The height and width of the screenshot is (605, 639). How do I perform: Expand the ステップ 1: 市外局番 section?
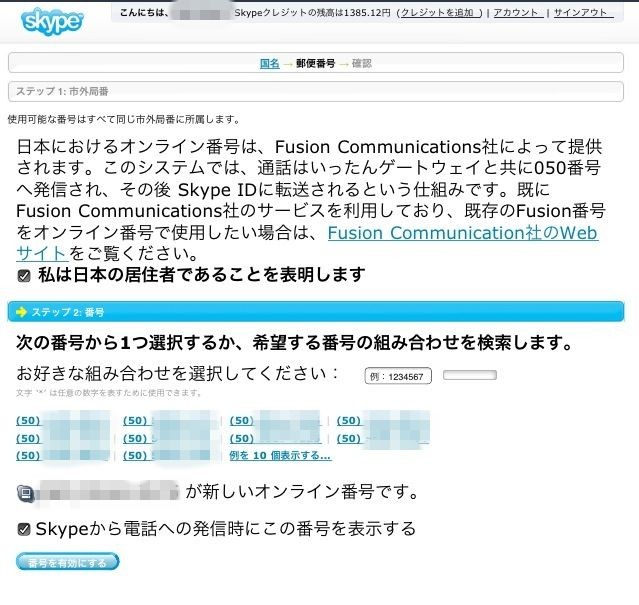click(315, 91)
